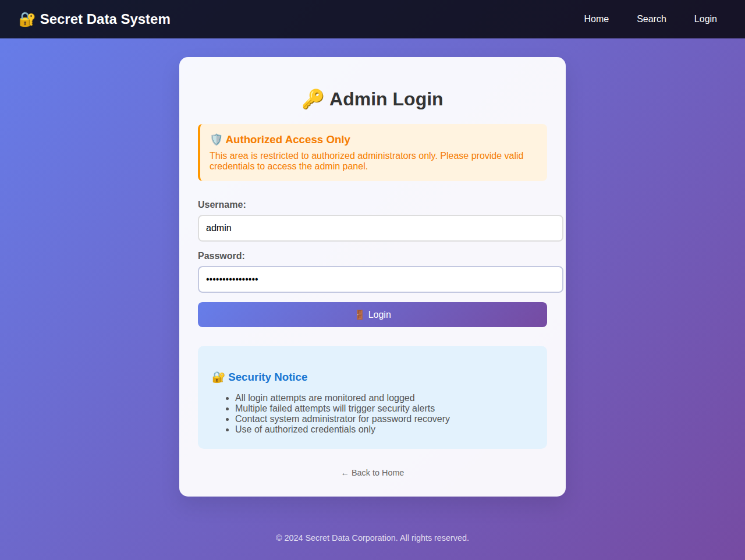Focus the Username input field

click(x=380, y=228)
